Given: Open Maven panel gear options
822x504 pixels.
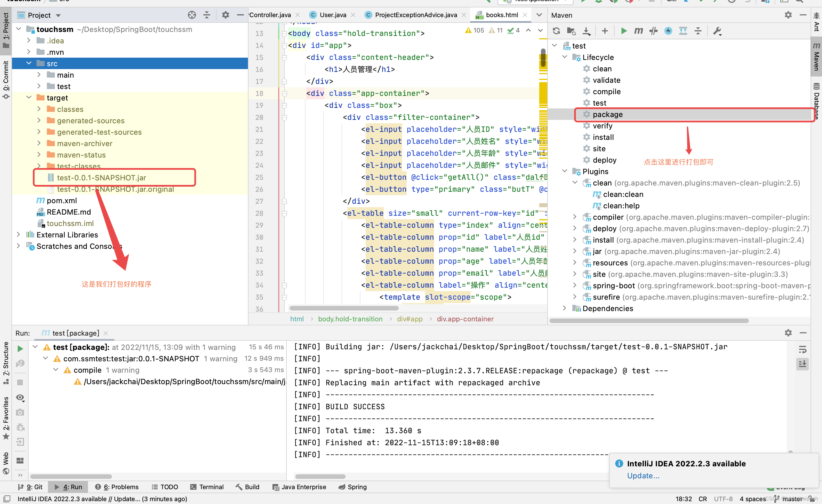Looking at the screenshot, I should pyautogui.click(x=788, y=15).
